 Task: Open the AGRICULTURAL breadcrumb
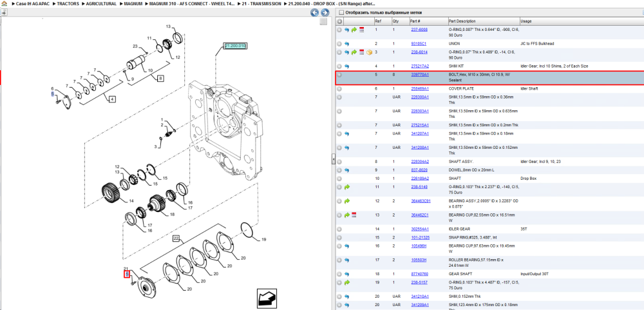tap(102, 3)
